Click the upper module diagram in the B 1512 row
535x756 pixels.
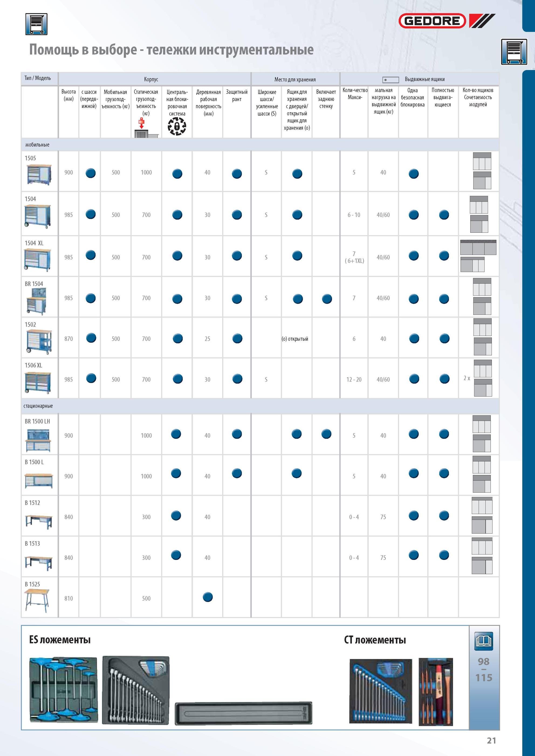482,505
